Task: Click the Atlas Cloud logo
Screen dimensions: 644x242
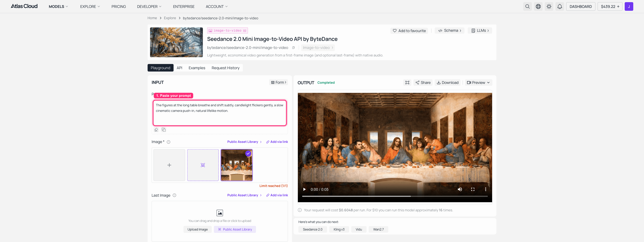Action: point(24,6)
